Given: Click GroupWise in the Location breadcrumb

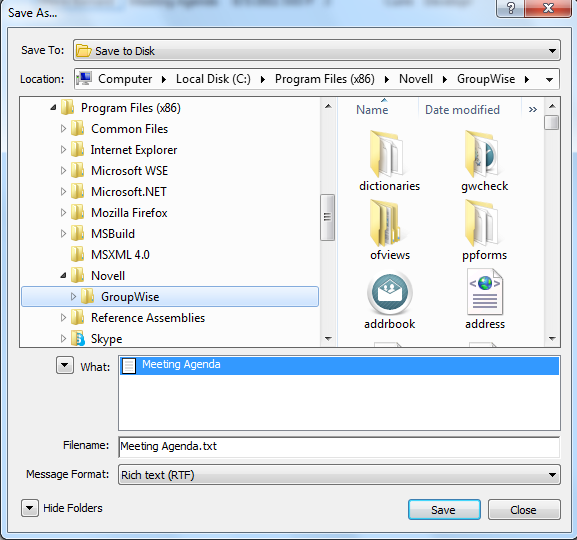Looking at the screenshot, I should [486, 79].
